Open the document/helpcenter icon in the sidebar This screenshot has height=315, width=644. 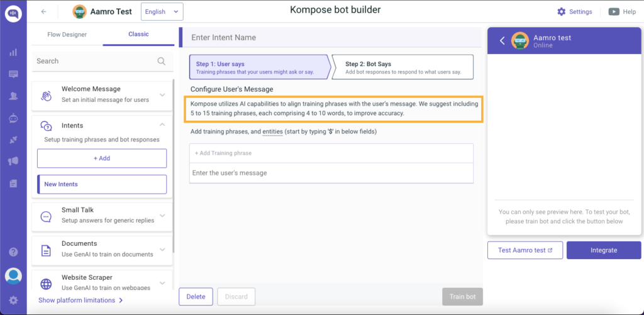coord(13,184)
